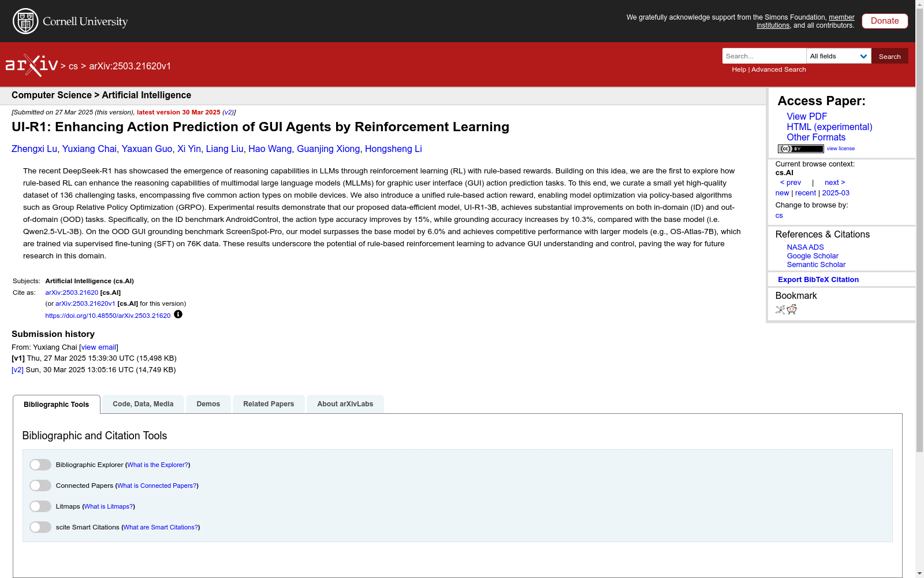Screen dimensions: 924x578
Task: Open author Hao Wang link
Action: 270,149
